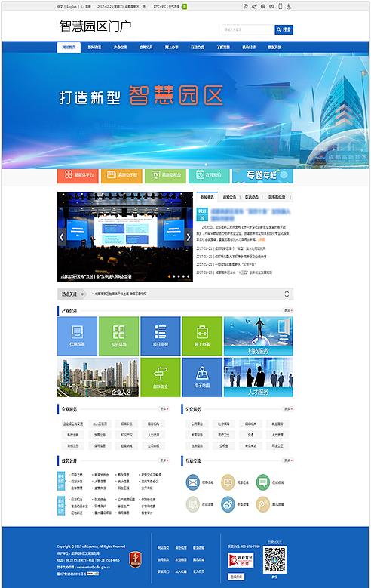Open the 投资环境 green grid tile

click(119, 336)
